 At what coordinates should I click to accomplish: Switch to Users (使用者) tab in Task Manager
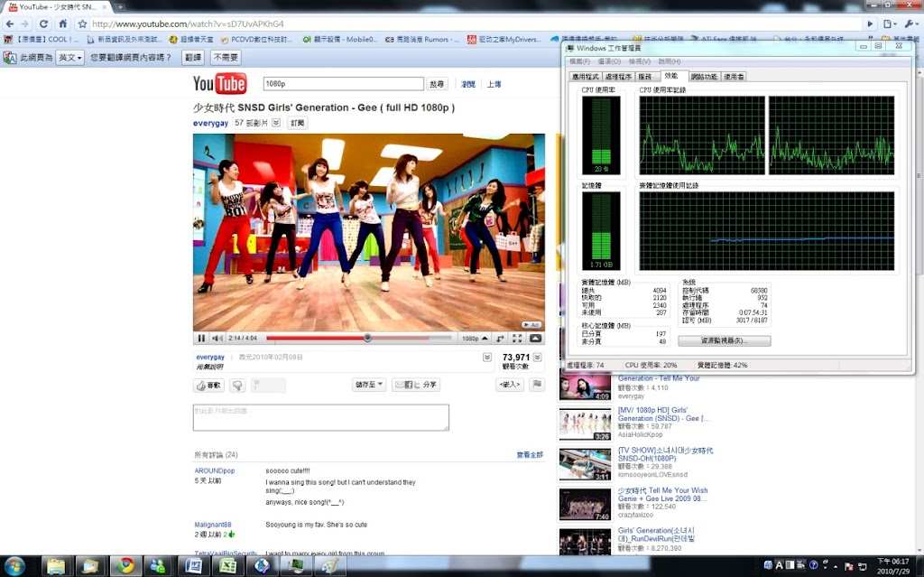734,77
